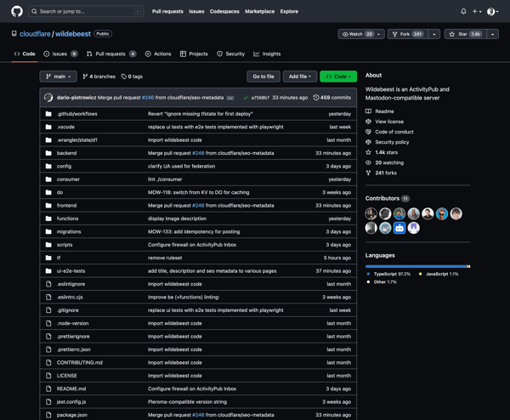Open the blue bot contributor avatar

[399, 228]
